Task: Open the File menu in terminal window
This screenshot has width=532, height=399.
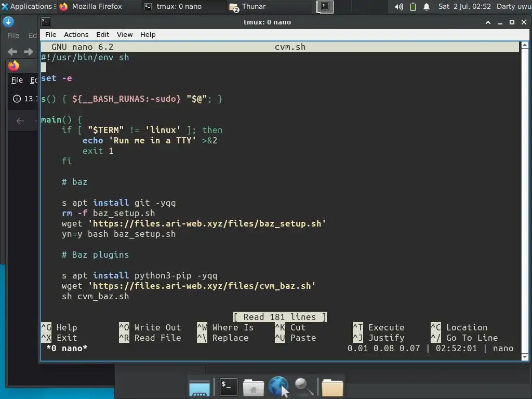Action: pyautogui.click(x=50, y=35)
